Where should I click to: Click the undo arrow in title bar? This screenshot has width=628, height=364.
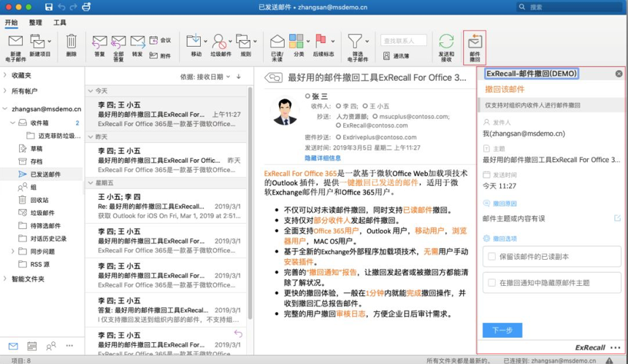[x=61, y=7]
